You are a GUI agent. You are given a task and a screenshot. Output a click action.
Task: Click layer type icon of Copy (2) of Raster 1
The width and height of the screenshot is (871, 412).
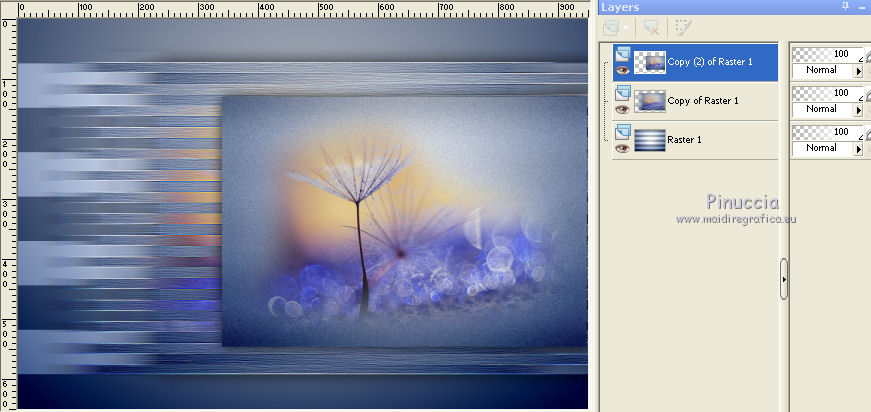623,54
